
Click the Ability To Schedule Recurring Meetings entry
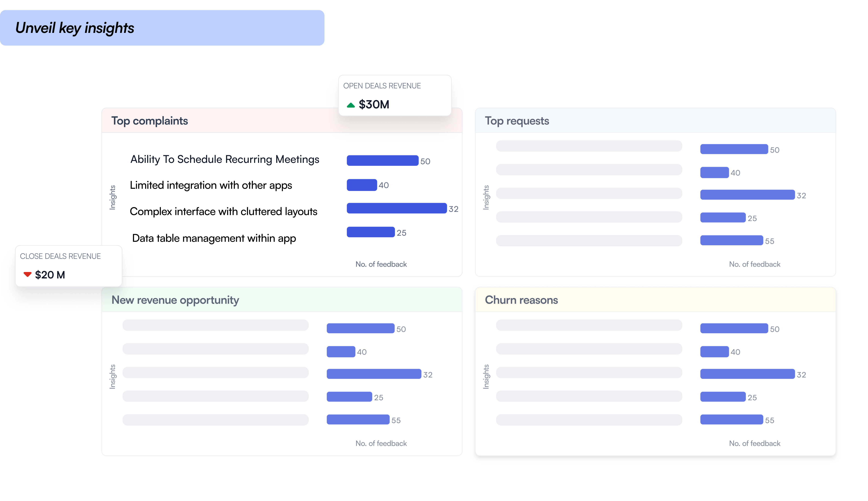(224, 159)
